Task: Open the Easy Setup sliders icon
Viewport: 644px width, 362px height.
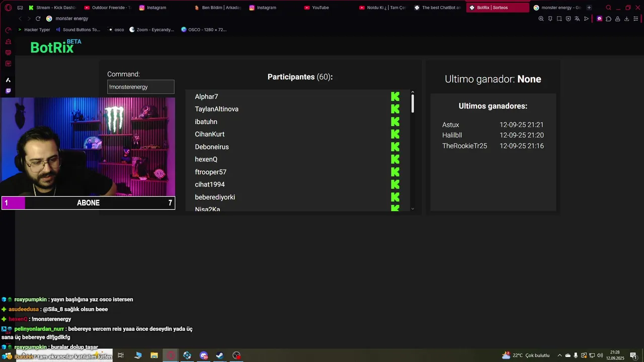Action: 636,19
